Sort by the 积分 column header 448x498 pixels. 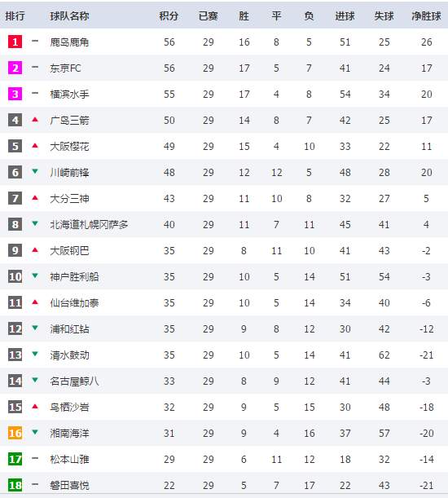point(169,15)
